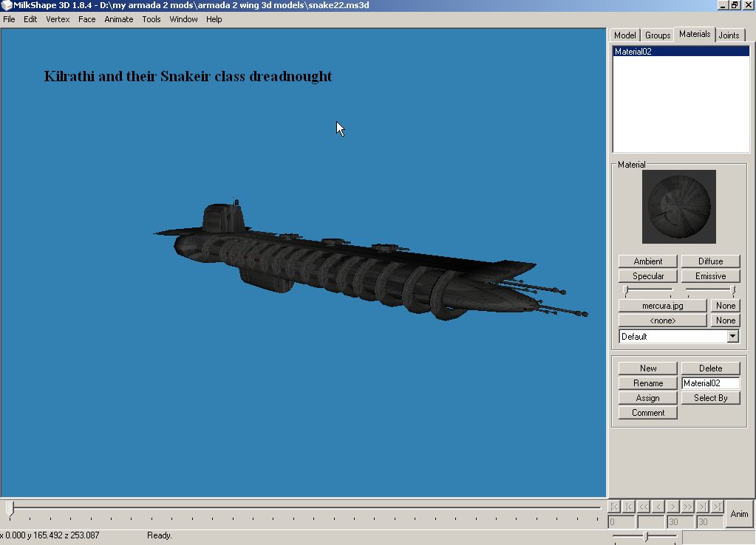Click the jump to first frame button
Image resolution: width=756 pixels, height=545 pixels.
(x=613, y=507)
